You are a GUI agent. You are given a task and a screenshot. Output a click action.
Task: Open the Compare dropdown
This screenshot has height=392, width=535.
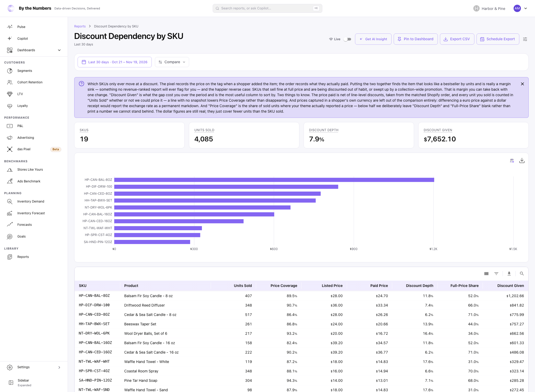tap(172, 62)
